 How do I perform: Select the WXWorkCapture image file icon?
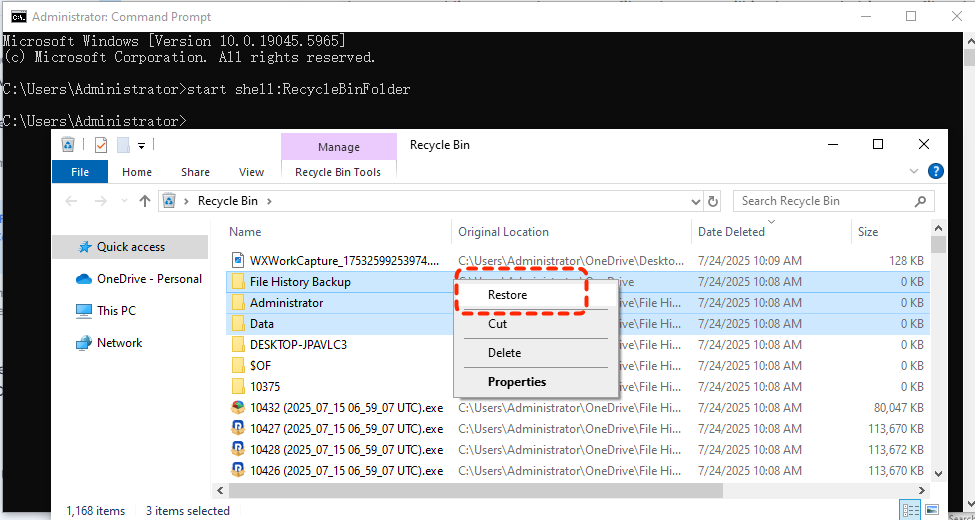click(x=238, y=260)
